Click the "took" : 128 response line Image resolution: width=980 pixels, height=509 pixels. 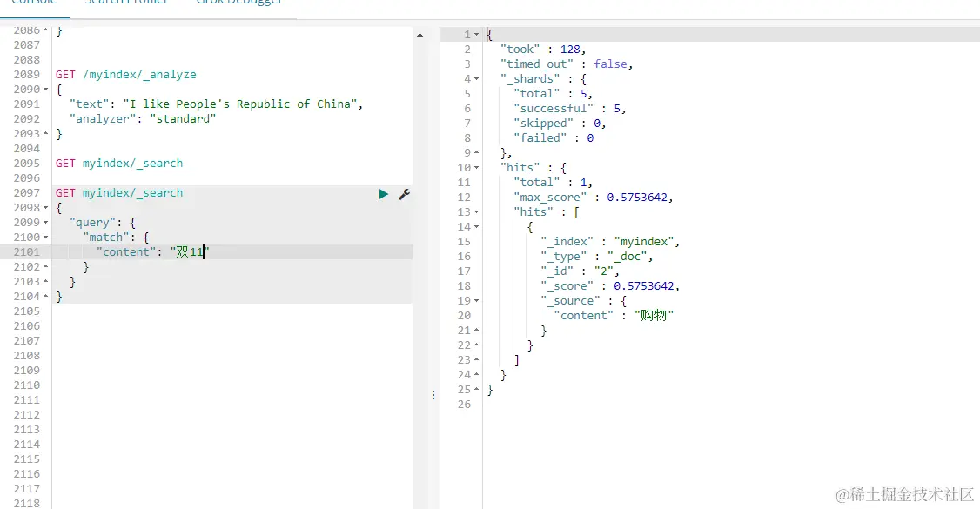(542, 50)
